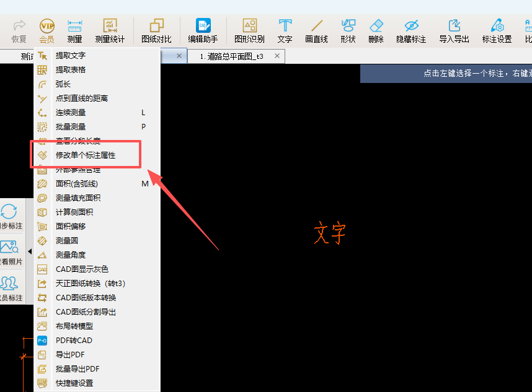Select the 画直线 draw line tool
The image size is (532, 392).
(x=316, y=31)
